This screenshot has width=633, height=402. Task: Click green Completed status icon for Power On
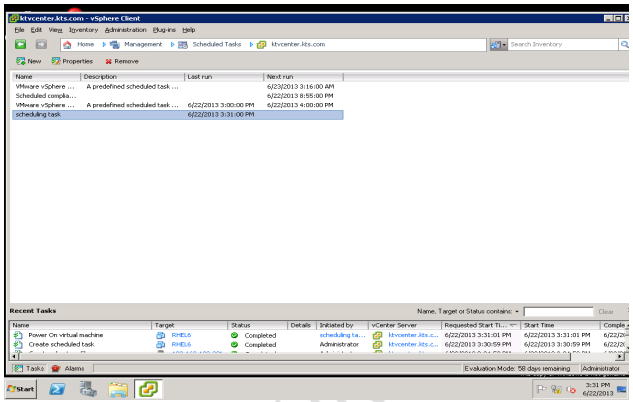(234, 335)
